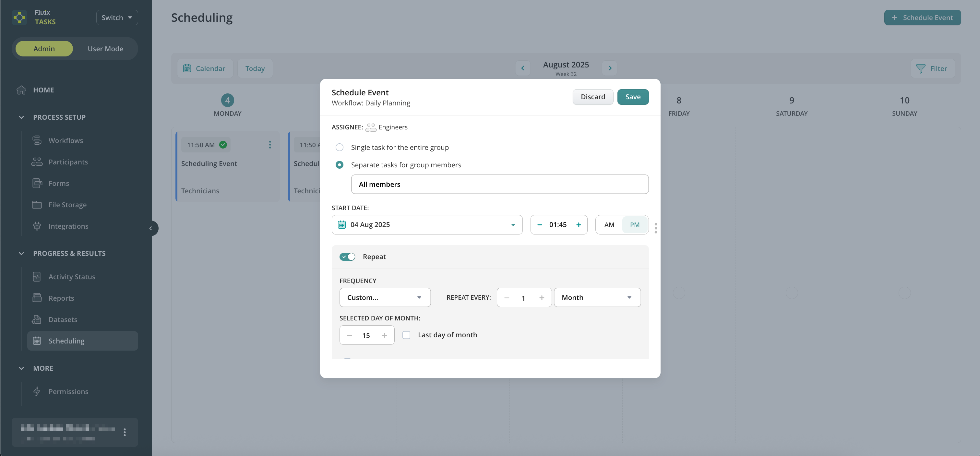Check the Last day of month box

point(406,335)
